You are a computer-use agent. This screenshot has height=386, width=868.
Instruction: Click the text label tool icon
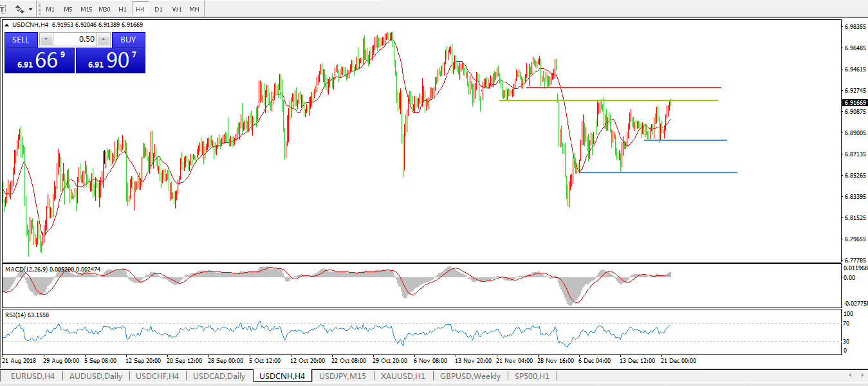coord(3,10)
